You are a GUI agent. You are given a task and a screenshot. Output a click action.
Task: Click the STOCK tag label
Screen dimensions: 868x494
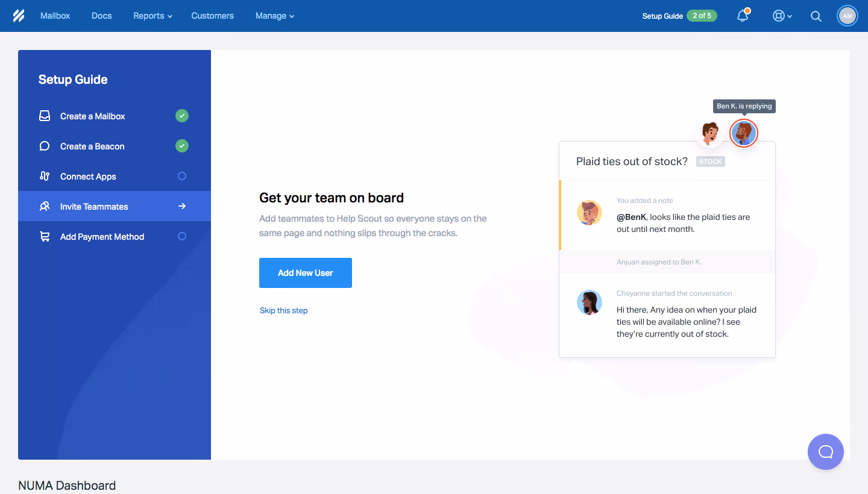[x=711, y=161]
